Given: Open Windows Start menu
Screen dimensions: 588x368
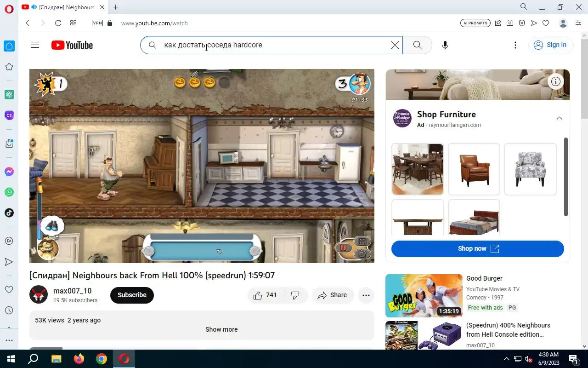Looking at the screenshot, I should [11, 359].
